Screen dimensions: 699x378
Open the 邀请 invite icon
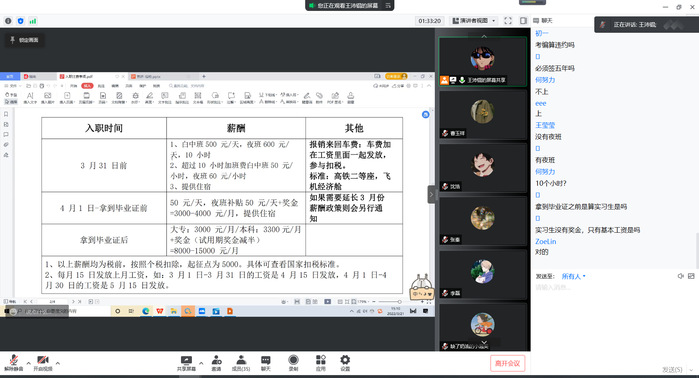[x=216, y=363]
